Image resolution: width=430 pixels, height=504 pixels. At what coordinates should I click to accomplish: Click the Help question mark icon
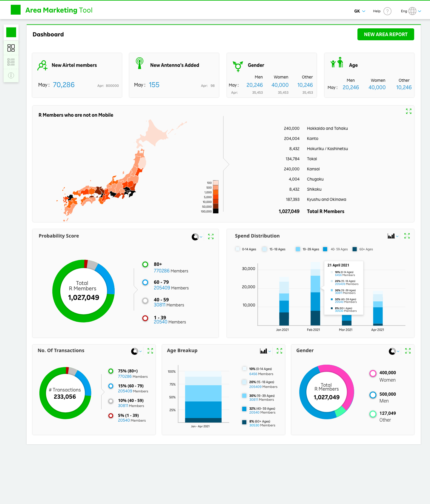pyautogui.click(x=387, y=11)
